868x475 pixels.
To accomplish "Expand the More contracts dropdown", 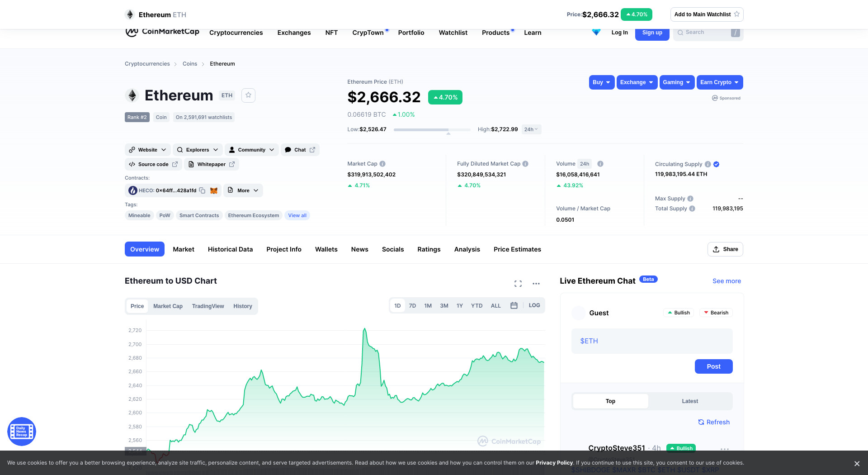I will click(x=243, y=190).
